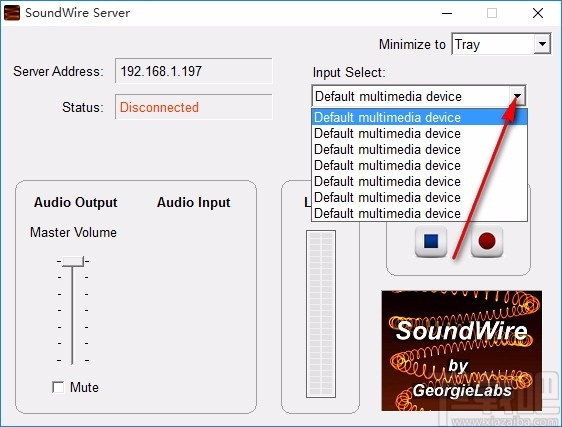Image resolution: width=562 pixels, height=427 pixels.
Task: Click the Server Address field 192.168.1.197
Action: pos(194,71)
